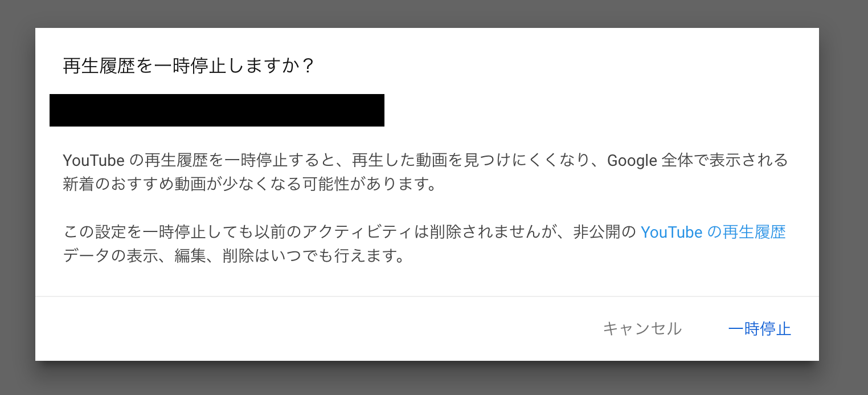Image resolution: width=868 pixels, height=395 pixels.
Task: Click the empty footer area left of キャンセル
Action: tap(313, 329)
